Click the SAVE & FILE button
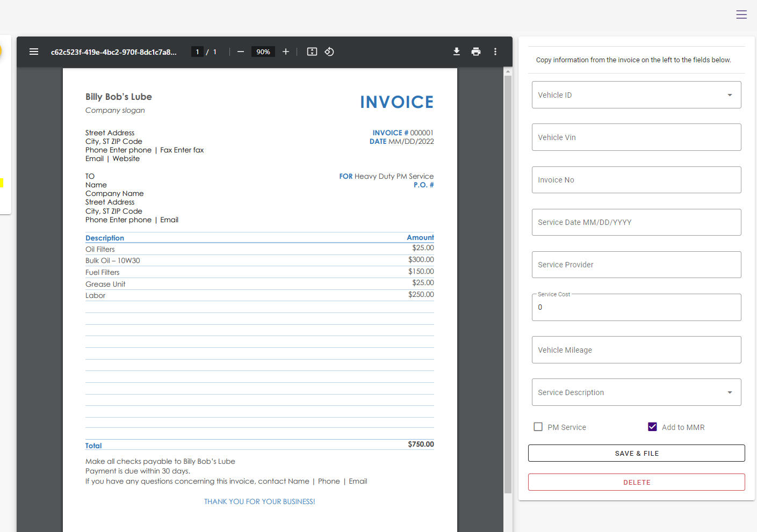The width and height of the screenshot is (757, 532). coord(636,453)
